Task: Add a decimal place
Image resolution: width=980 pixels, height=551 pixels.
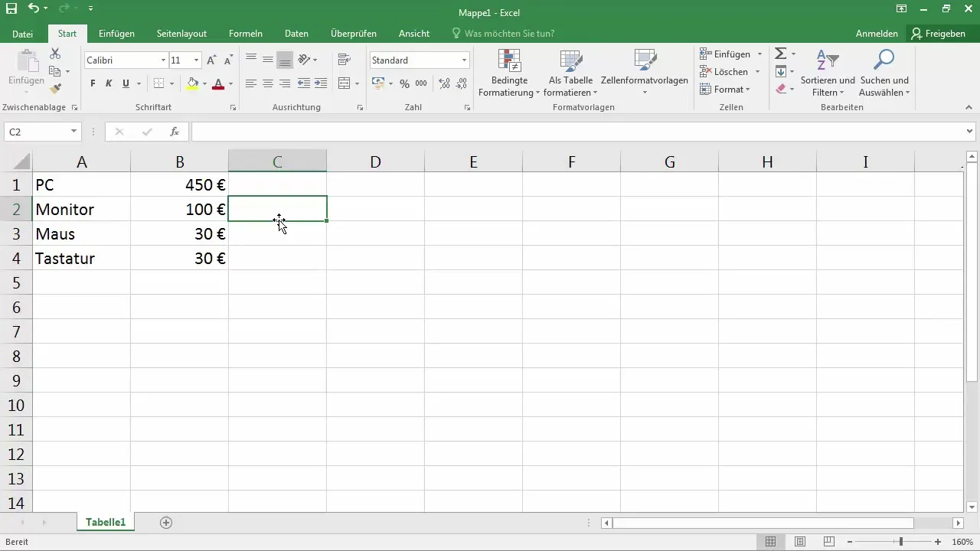Action: tap(443, 83)
